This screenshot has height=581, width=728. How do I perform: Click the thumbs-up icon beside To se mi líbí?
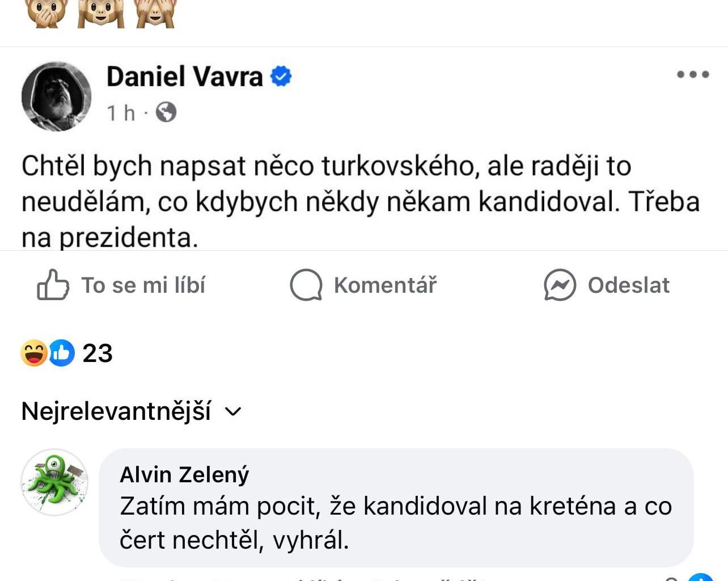click(x=54, y=285)
